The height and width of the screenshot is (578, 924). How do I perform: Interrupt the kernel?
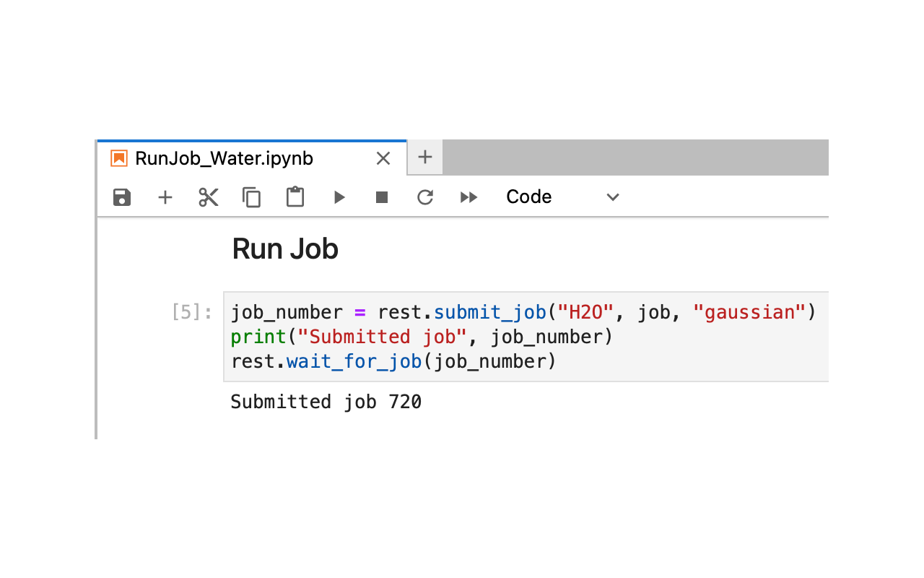381,197
